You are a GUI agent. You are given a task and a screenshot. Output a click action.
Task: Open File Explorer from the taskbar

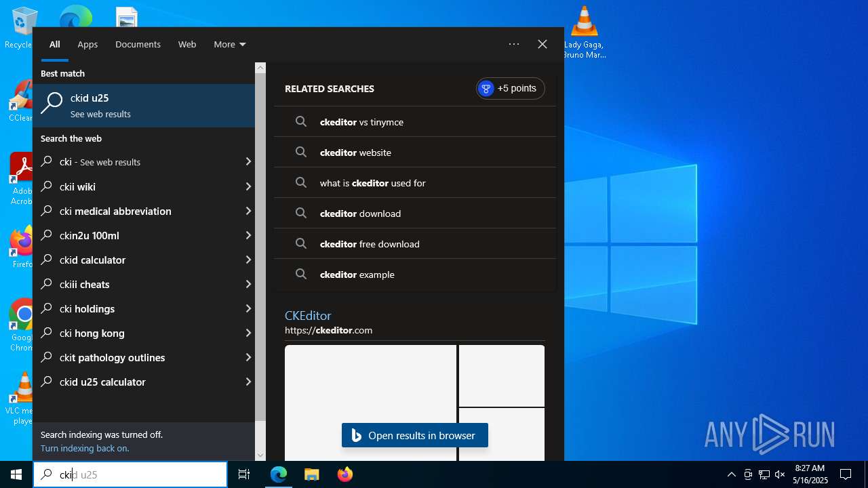(x=311, y=474)
